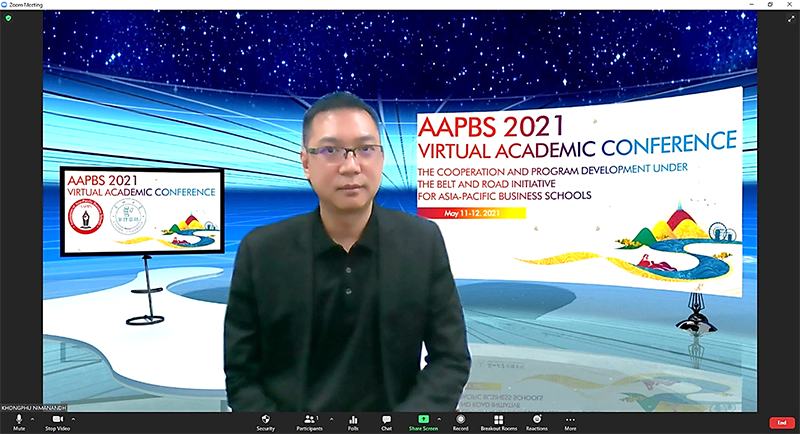The height and width of the screenshot is (434, 800).
Task: Enter full screen with the expand arrows icon
Action: click(791, 19)
